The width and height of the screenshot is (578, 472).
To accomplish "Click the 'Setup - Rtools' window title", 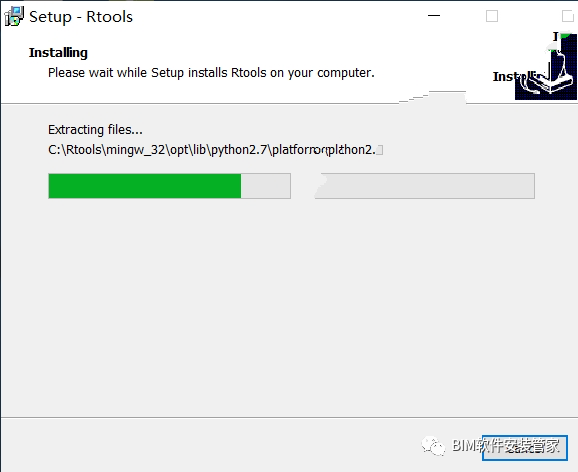I will coord(81,17).
